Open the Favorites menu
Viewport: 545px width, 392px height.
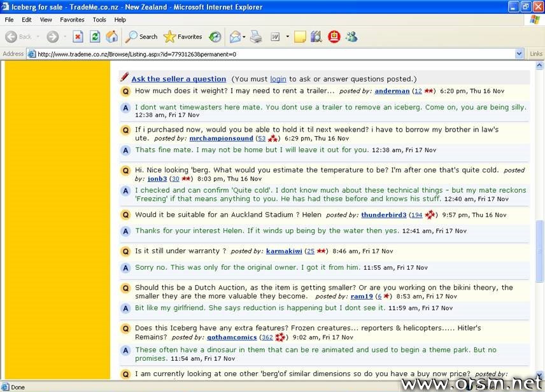[x=72, y=20]
